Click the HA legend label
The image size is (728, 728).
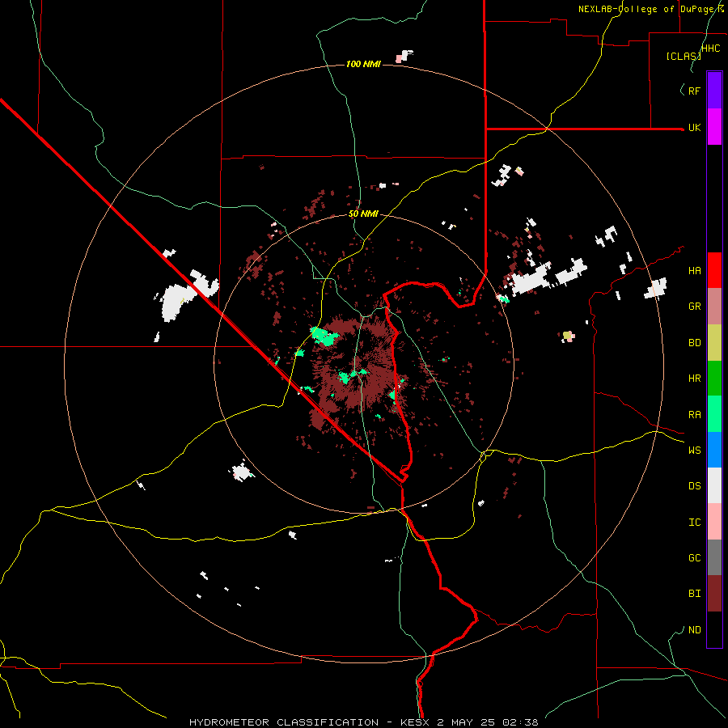(x=694, y=271)
